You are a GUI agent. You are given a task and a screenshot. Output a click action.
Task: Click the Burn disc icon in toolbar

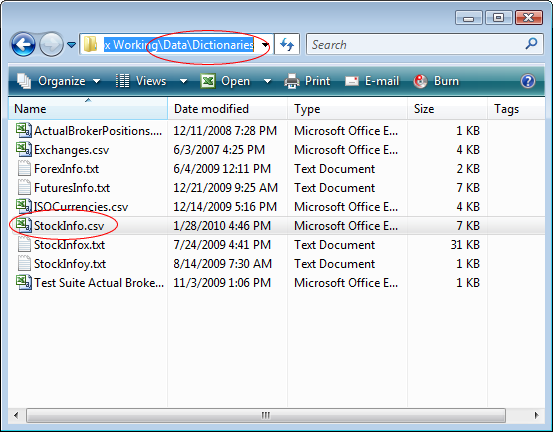click(x=420, y=81)
